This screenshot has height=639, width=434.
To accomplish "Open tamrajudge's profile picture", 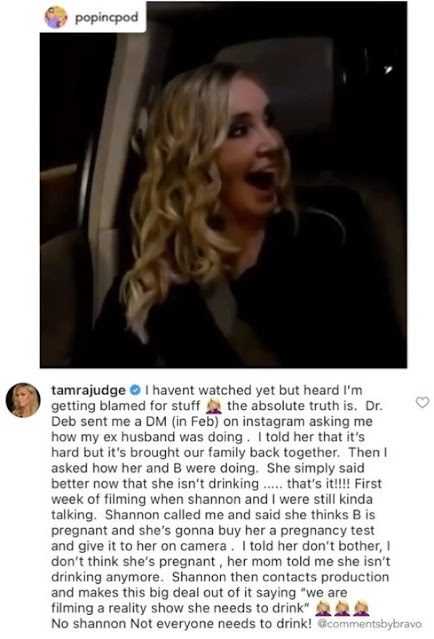I will click(23, 401).
